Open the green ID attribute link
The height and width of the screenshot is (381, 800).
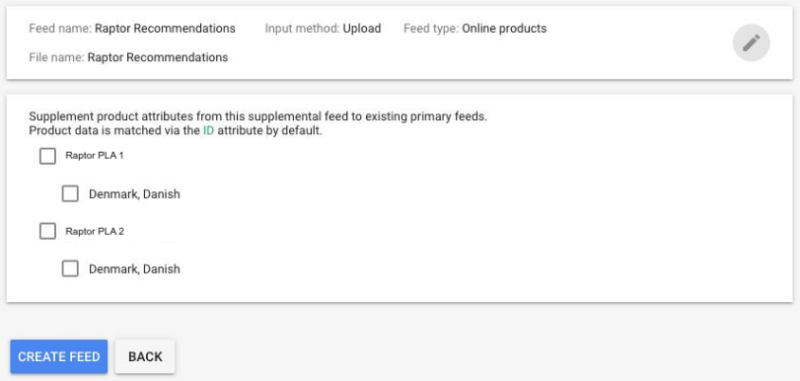208,131
